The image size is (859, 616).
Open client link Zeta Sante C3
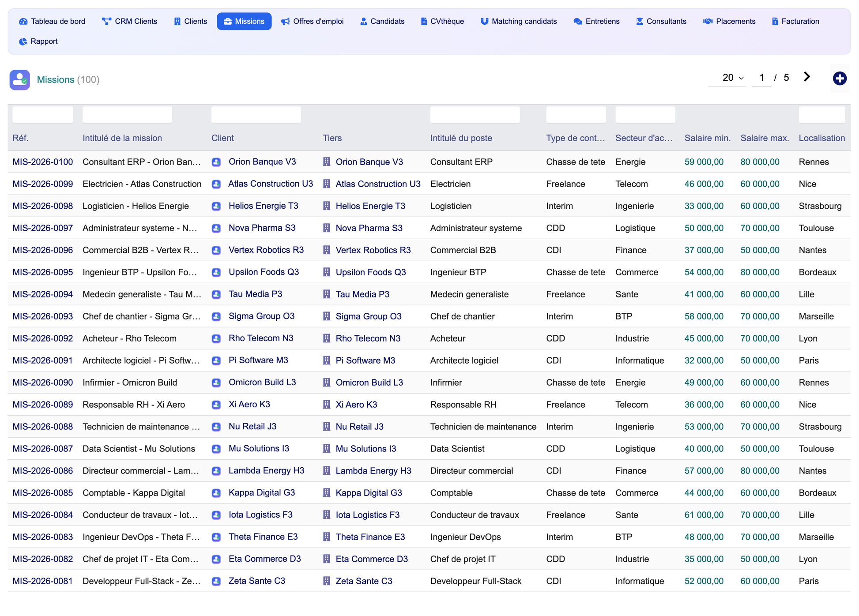pyautogui.click(x=257, y=581)
